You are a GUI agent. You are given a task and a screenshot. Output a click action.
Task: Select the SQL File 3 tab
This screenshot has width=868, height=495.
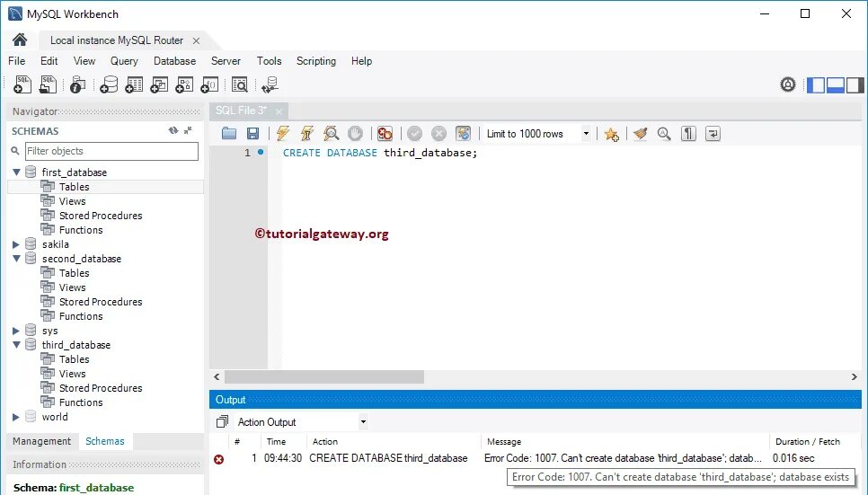[242, 110]
